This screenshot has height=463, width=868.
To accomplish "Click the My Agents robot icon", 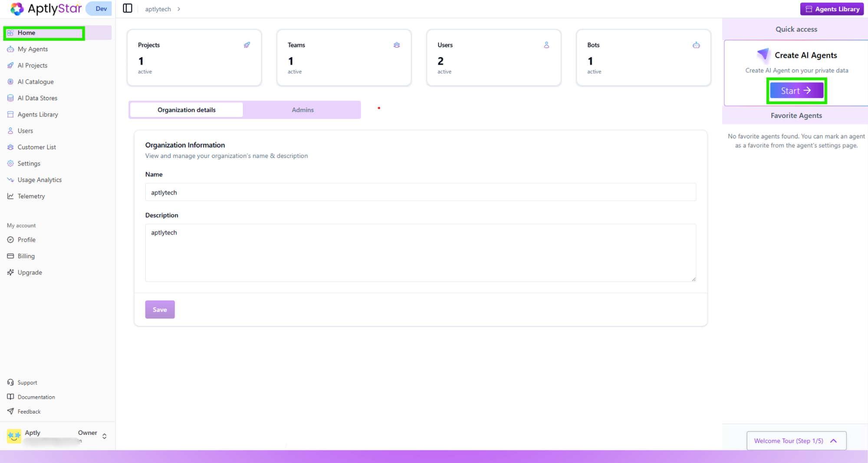I will point(10,49).
